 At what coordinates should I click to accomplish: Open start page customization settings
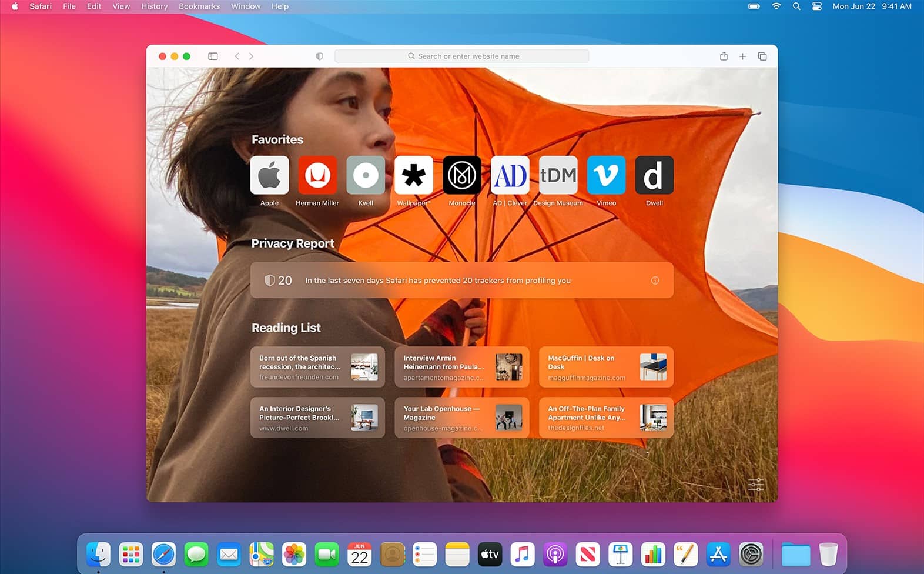756,485
